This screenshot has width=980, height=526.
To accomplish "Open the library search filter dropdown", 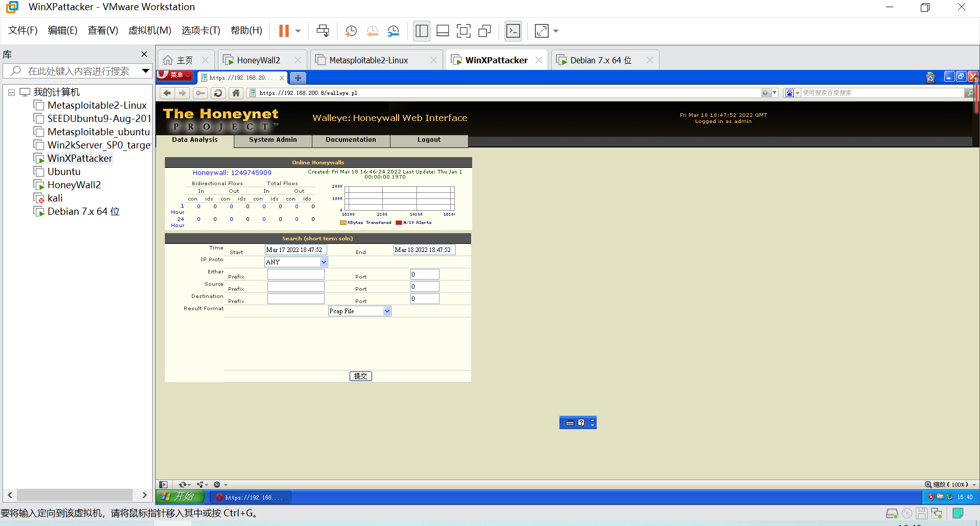I will pyautogui.click(x=145, y=71).
